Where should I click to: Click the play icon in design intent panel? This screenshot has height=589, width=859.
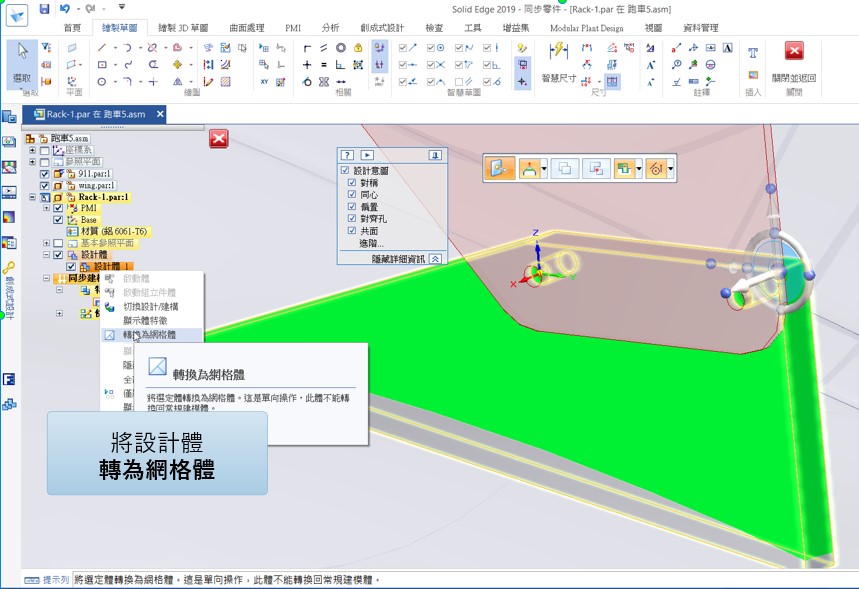coord(367,155)
